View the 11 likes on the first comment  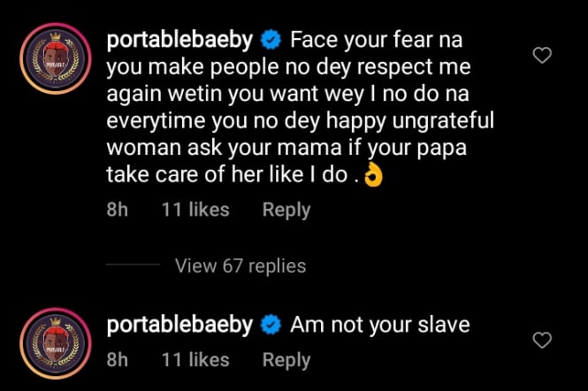point(195,211)
